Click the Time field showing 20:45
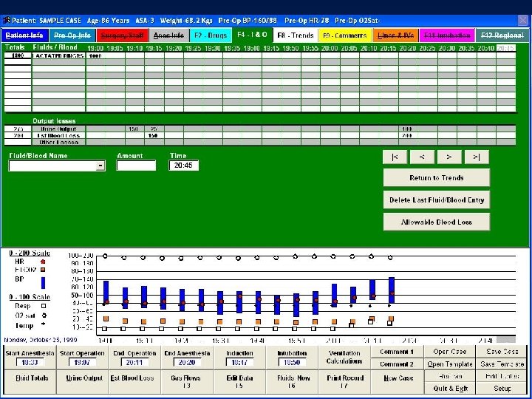Screen dimensions: 532x399 point(183,166)
